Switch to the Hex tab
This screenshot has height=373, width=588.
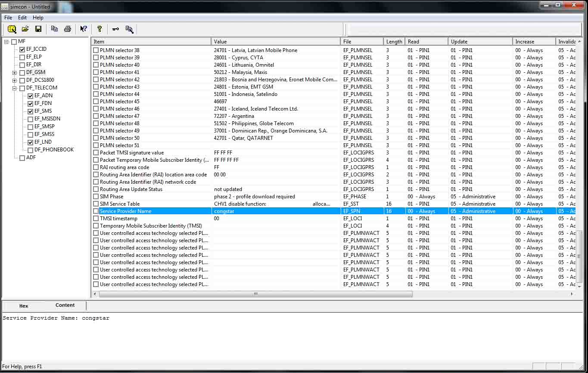pos(24,306)
